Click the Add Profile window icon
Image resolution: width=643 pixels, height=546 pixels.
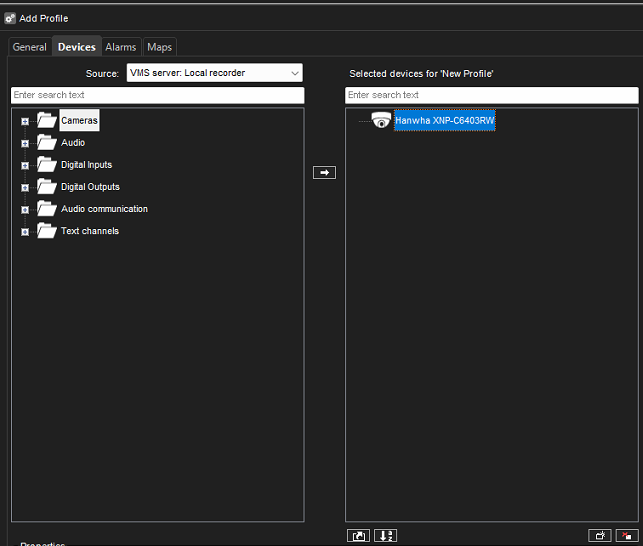(10, 18)
